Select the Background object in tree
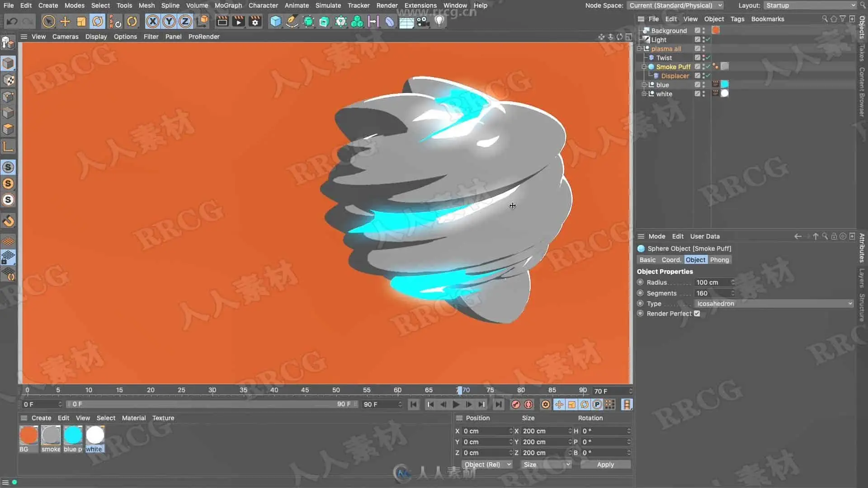Screen dimensions: 868x488 669,31
